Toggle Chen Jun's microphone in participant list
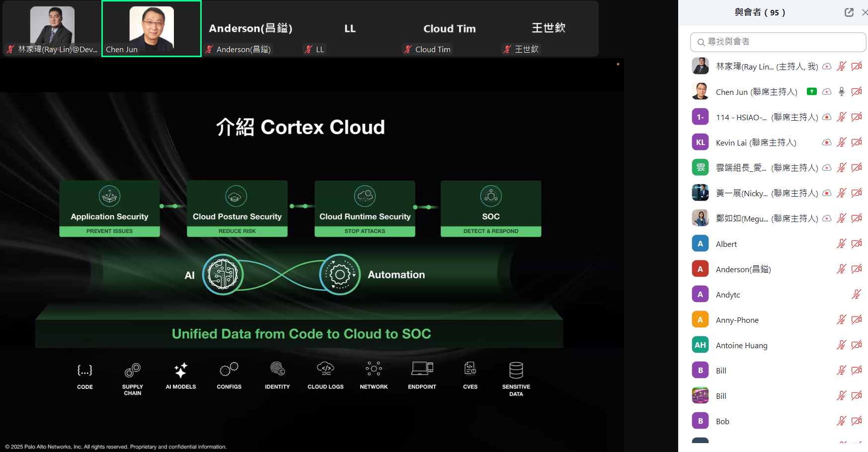868x452 pixels. coord(841,91)
